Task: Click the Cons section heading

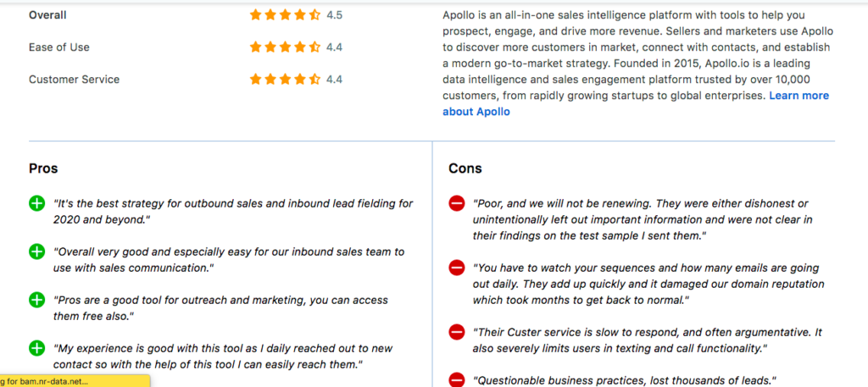Action: coord(465,168)
